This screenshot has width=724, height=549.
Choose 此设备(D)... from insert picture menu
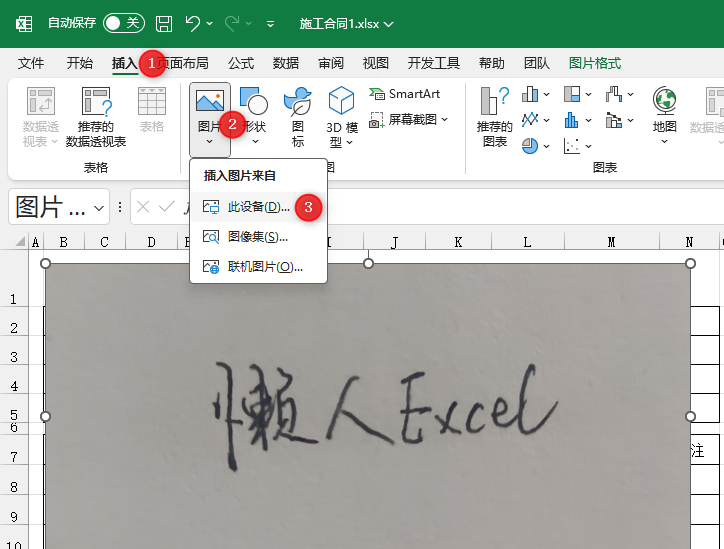259,207
